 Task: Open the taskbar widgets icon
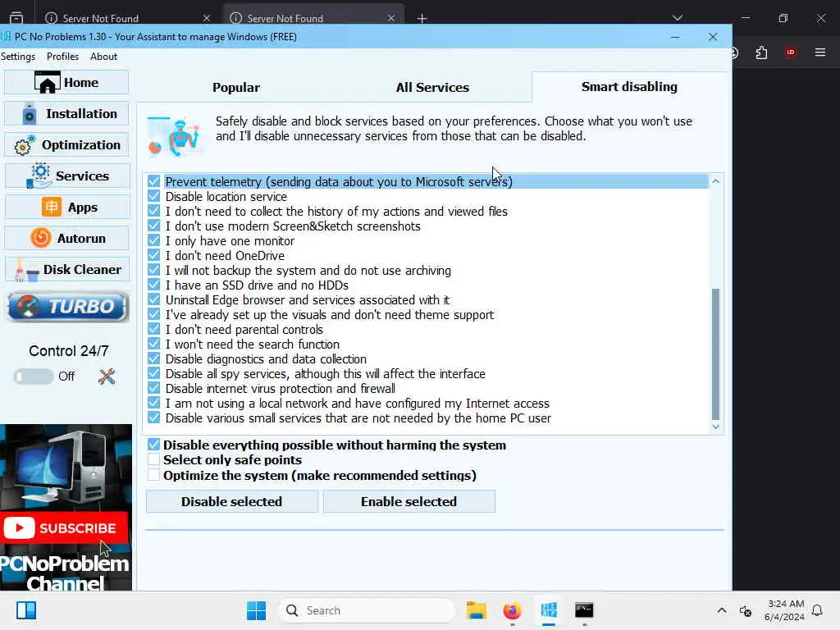coord(26,610)
